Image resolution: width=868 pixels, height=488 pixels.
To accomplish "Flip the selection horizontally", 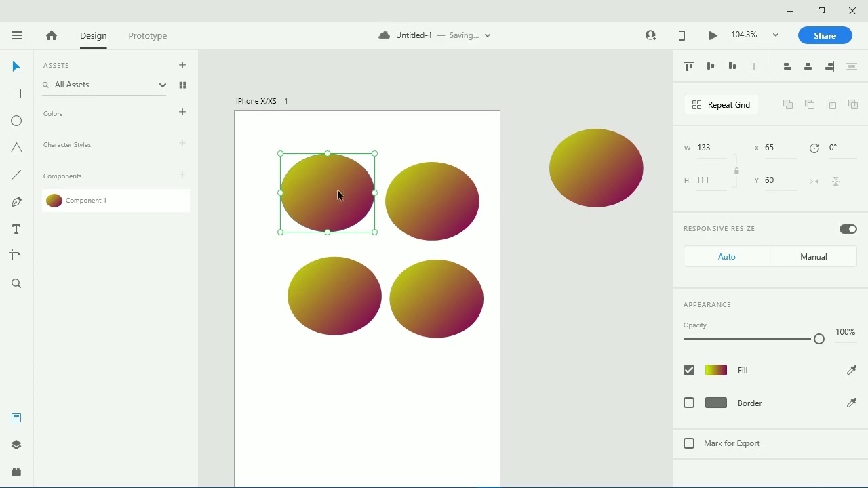I will pos(814,181).
